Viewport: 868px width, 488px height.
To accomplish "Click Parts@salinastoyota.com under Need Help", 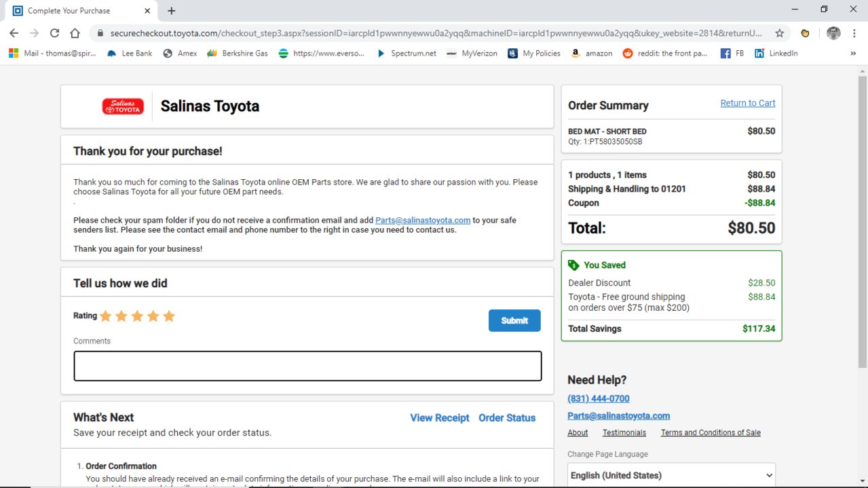I will pyautogui.click(x=619, y=415).
